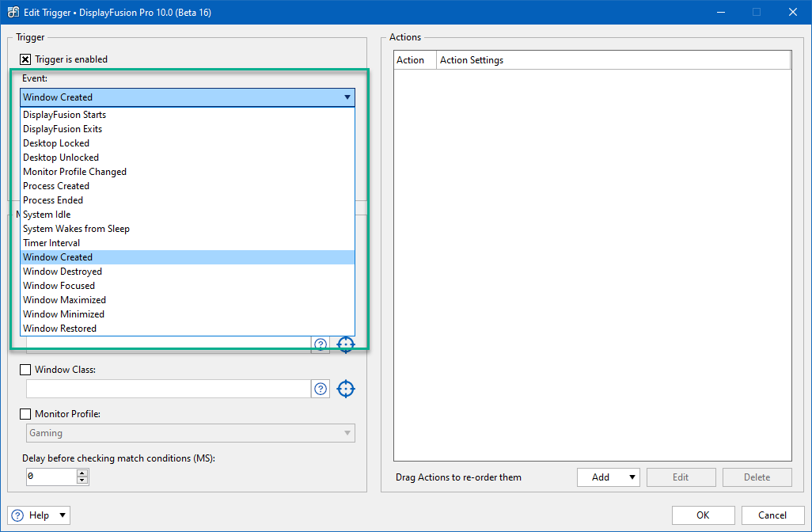Select the Window Maximized event
Image resolution: width=812 pixels, height=532 pixels.
coord(188,300)
